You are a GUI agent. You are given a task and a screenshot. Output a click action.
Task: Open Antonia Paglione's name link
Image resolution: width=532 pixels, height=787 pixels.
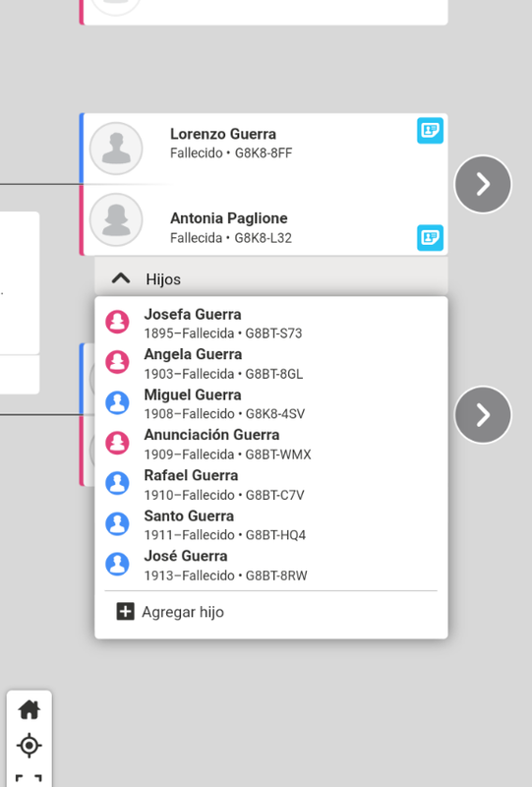tap(229, 218)
